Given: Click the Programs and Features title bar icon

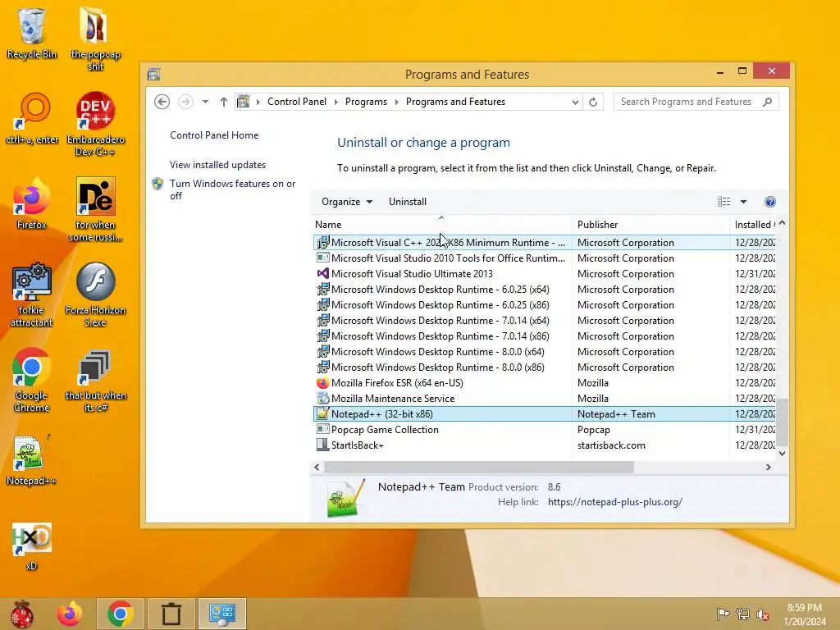Looking at the screenshot, I should [x=153, y=74].
